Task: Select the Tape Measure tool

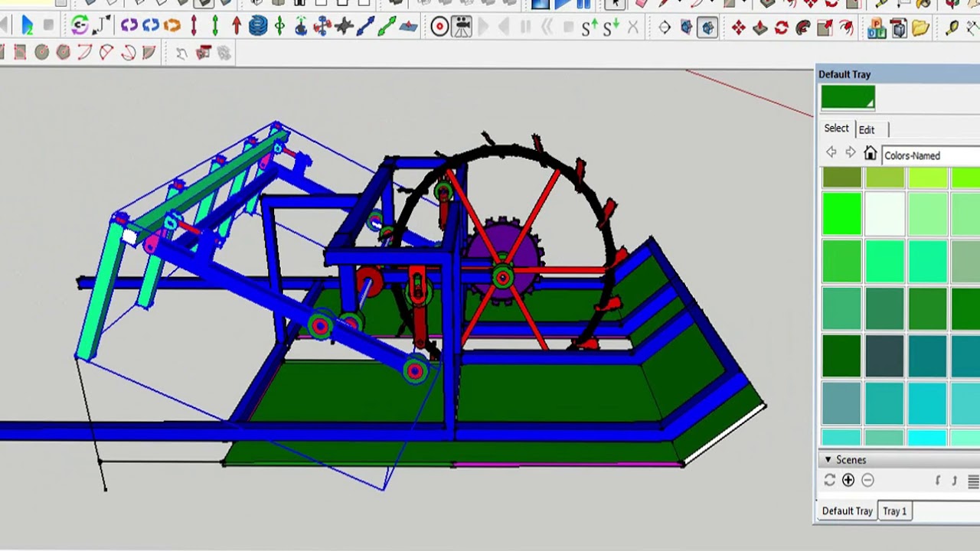Action: 952,28
